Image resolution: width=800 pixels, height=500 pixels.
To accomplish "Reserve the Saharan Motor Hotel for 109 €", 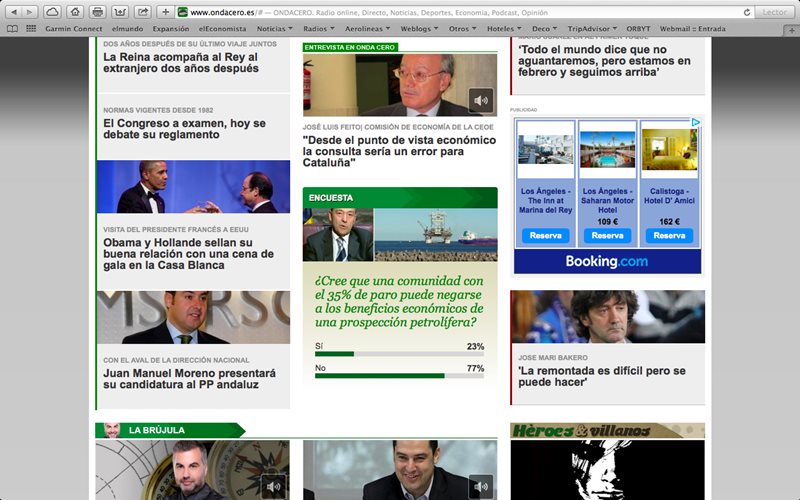I will pos(607,236).
